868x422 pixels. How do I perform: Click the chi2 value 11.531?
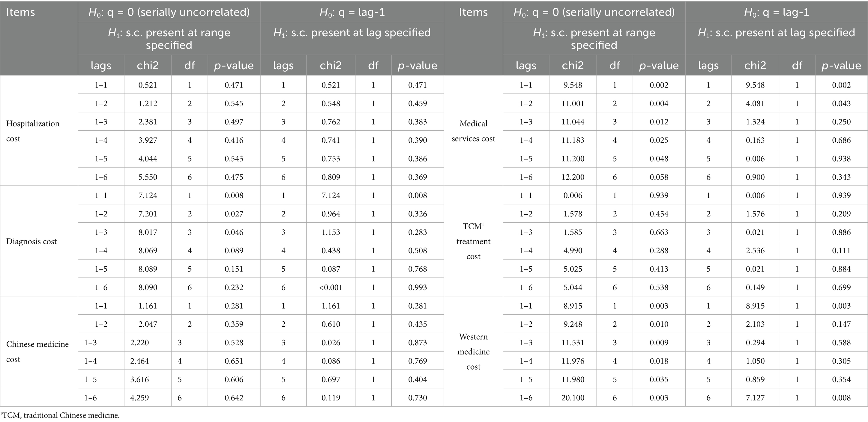click(573, 343)
